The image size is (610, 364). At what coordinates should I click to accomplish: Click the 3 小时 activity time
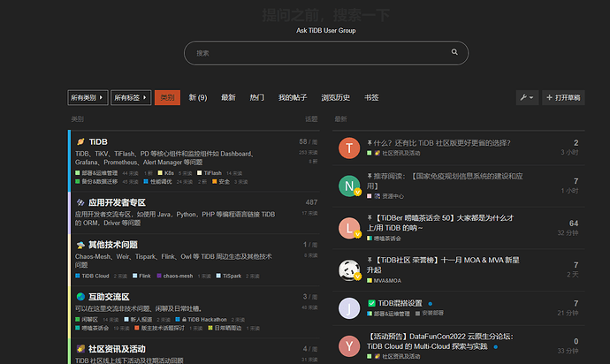pyautogui.click(x=569, y=153)
